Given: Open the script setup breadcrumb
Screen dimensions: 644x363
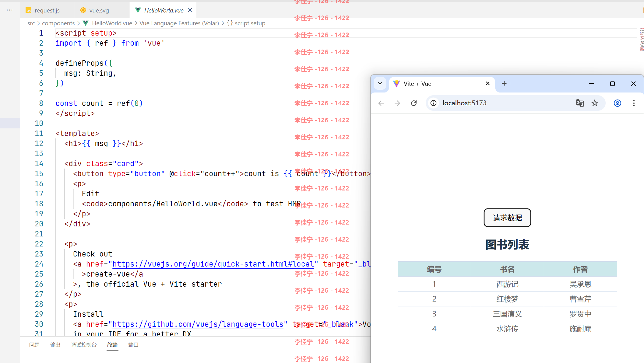Looking at the screenshot, I should point(250,23).
